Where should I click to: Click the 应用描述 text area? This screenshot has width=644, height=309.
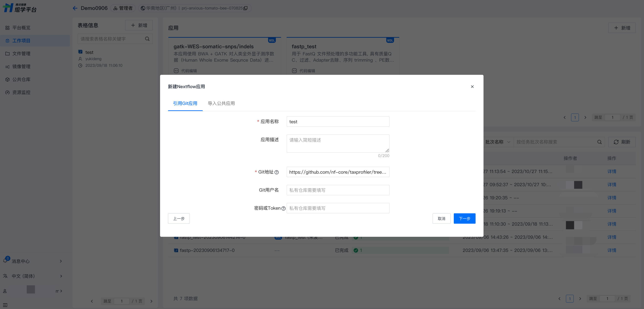[338, 143]
